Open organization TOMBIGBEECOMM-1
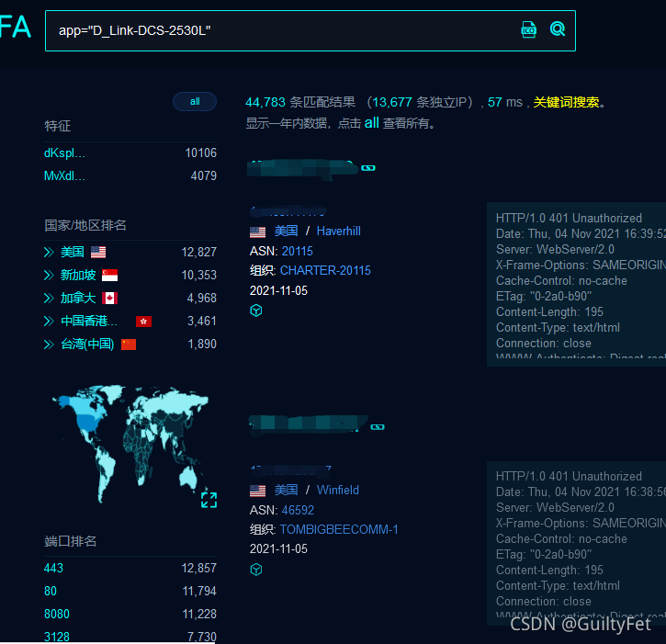This screenshot has height=644, width=666. point(339,529)
